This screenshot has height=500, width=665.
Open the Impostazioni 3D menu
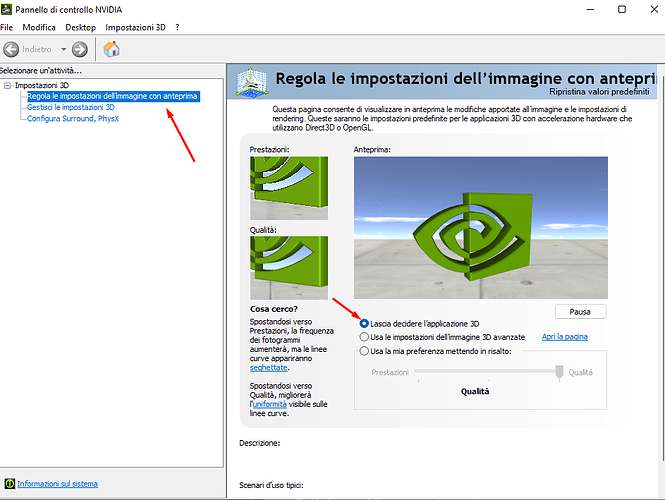135,27
